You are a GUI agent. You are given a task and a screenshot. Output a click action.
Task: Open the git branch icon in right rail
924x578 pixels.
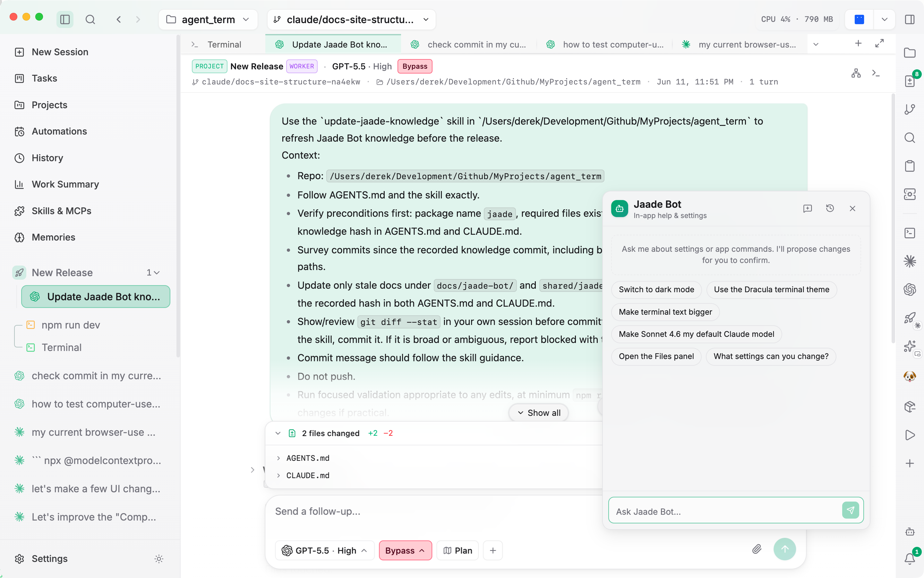click(x=910, y=109)
